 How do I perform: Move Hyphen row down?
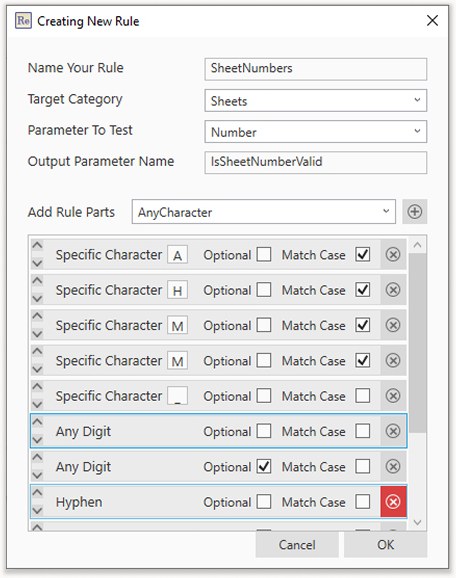(37, 511)
